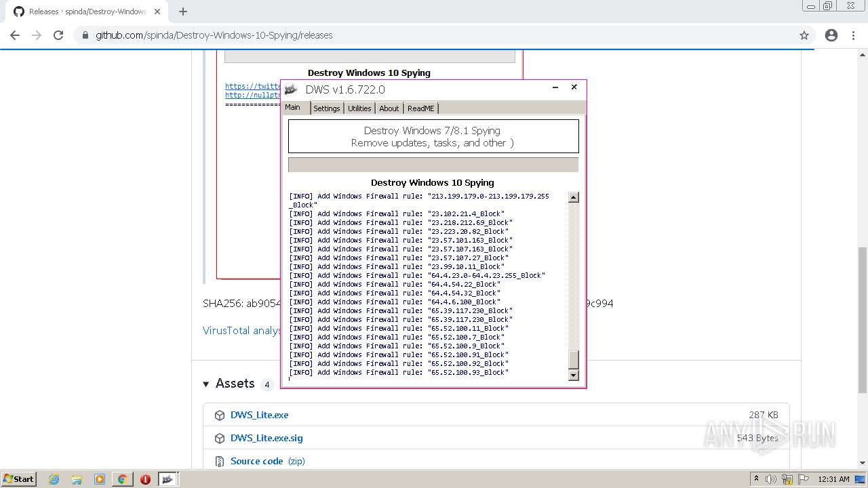Open the Windows Start menu
This screenshot has width=868, height=488.
pyautogui.click(x=19, y=479)
